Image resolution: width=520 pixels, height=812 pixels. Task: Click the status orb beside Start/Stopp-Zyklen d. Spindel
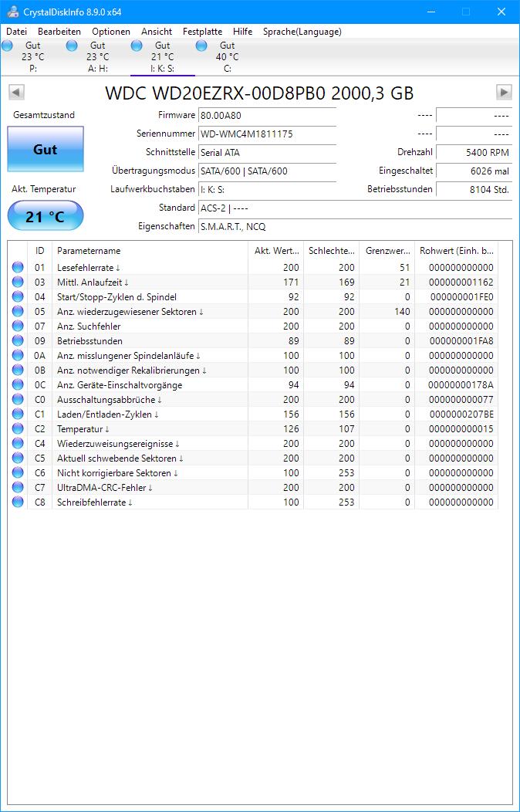click(18, 296)
